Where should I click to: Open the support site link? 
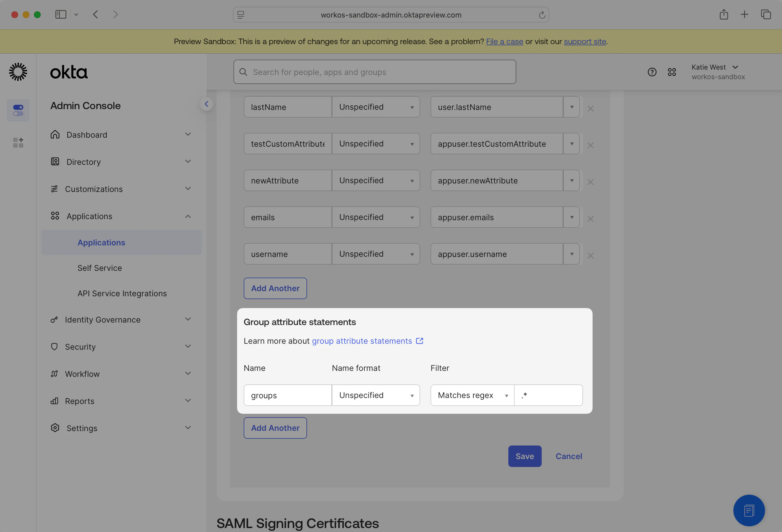(x=585, y=41)
